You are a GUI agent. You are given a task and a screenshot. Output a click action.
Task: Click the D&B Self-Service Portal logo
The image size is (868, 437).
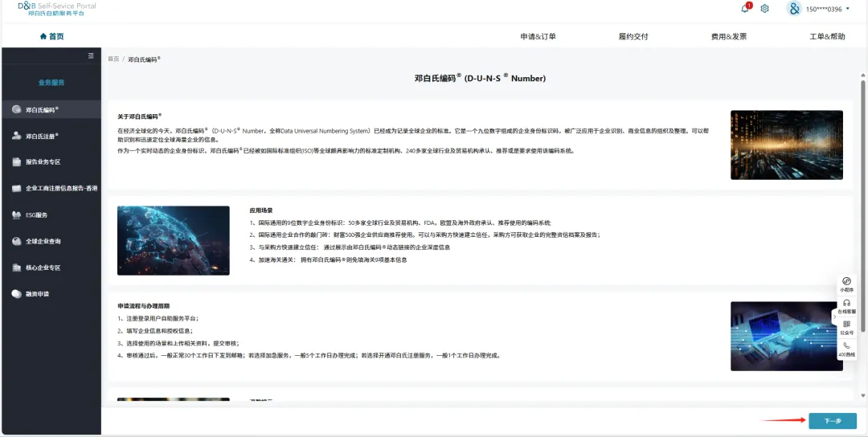pyautogui.click(x=56, y=9)
